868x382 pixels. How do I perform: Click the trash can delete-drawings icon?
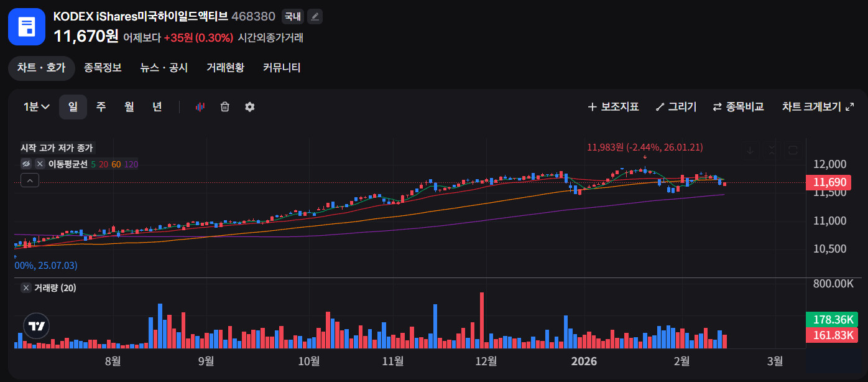point(225,107)
